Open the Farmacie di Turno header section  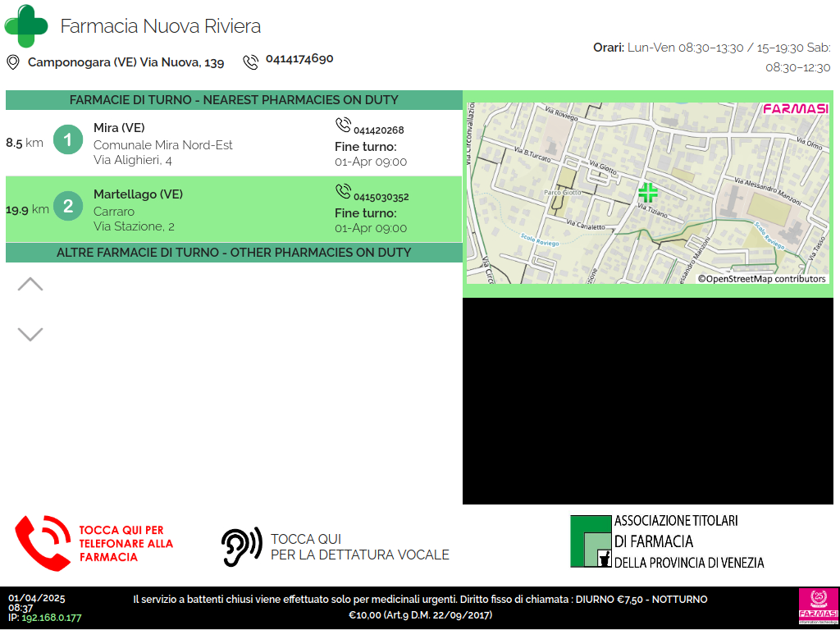(x=234, y=100)
